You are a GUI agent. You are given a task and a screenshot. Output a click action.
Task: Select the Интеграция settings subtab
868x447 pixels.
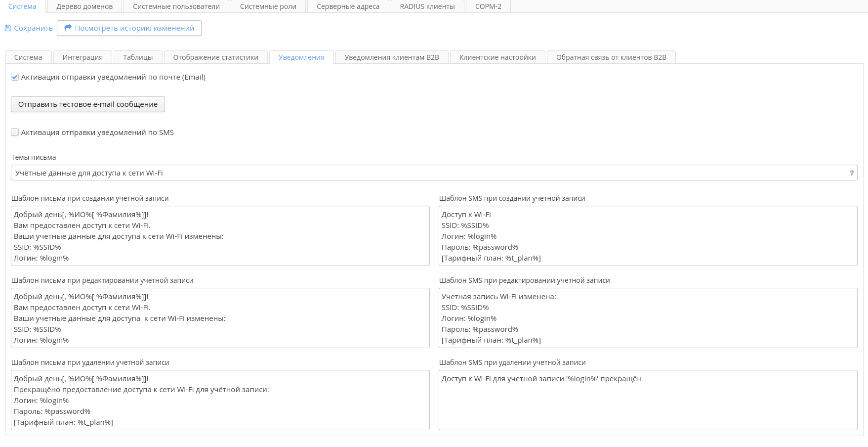click(x=83, y=57)
